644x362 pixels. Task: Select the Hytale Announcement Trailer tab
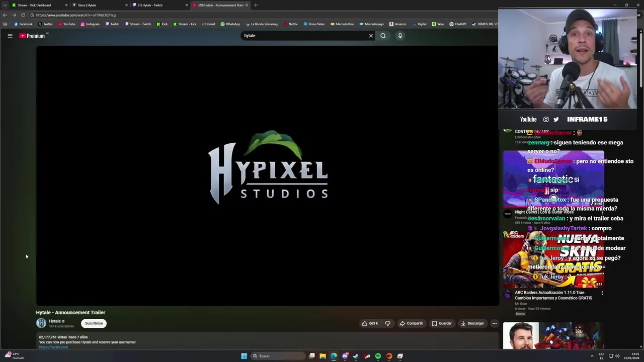(x=220, y=5)
